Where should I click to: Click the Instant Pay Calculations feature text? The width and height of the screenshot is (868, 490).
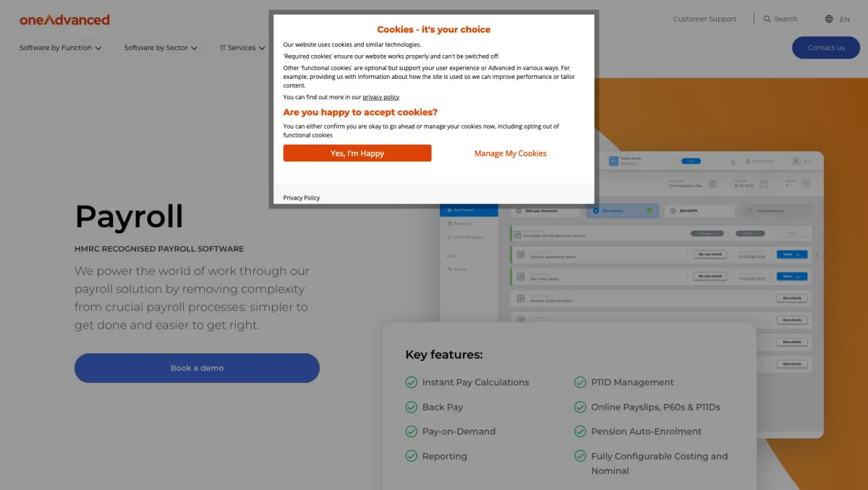pos(475,382)
